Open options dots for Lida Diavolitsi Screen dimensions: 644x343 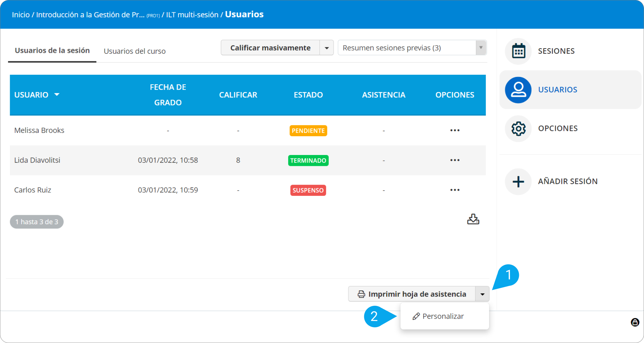tap(455, 160)
